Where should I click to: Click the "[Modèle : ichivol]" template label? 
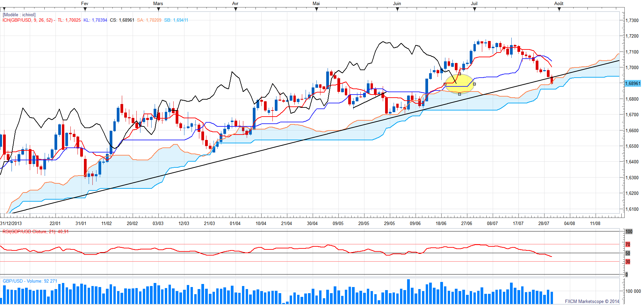click(19, 15)
